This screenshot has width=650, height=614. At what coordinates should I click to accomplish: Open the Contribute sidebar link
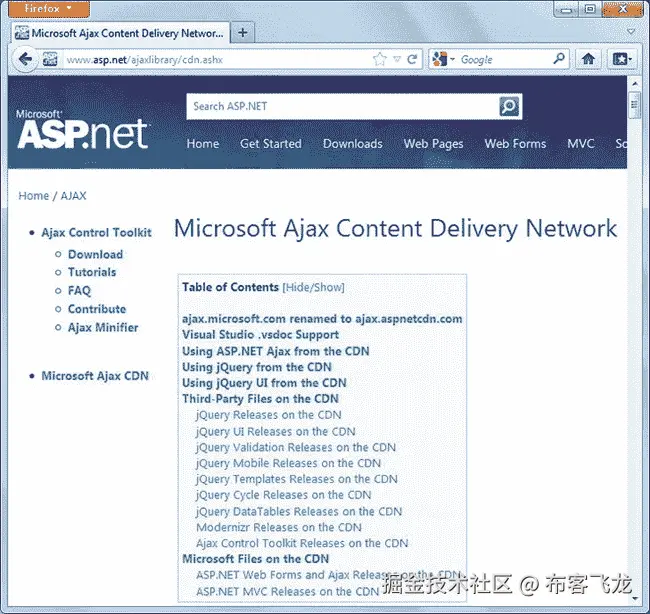tap(97, 309)
